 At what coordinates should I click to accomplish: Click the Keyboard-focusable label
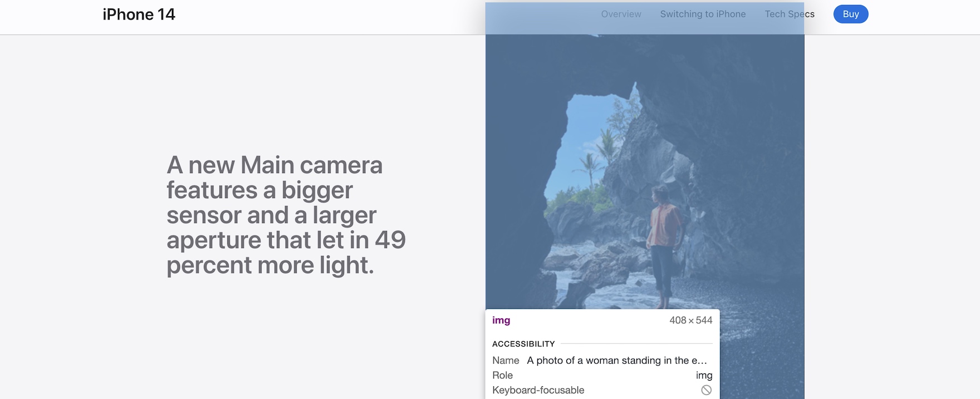click(538, 390)
